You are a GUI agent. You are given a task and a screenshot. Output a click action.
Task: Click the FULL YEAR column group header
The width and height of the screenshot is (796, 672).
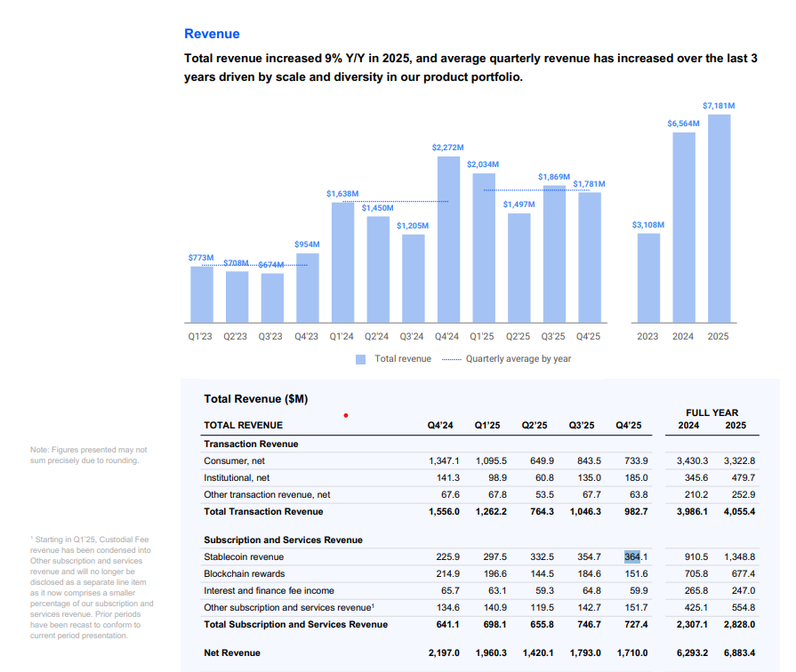[712, 413]
